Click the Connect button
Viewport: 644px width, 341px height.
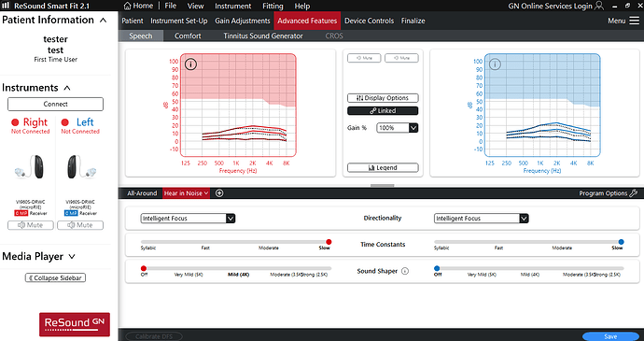click(55, 104)
